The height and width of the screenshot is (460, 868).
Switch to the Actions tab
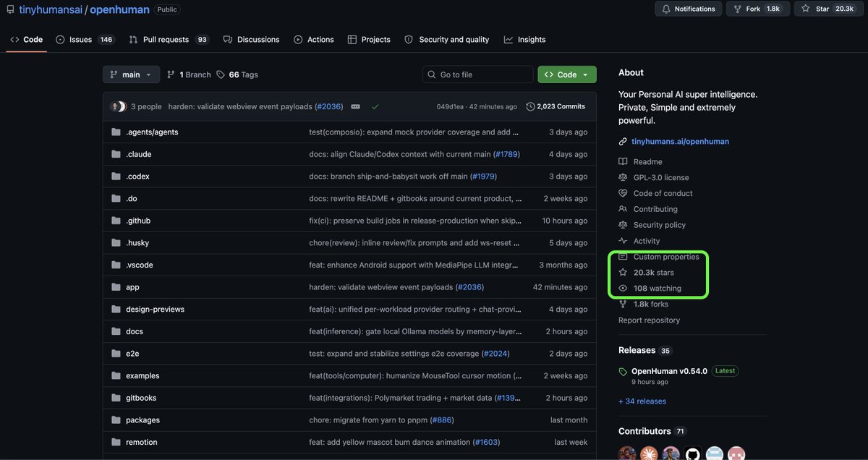(x=313, y=40)
